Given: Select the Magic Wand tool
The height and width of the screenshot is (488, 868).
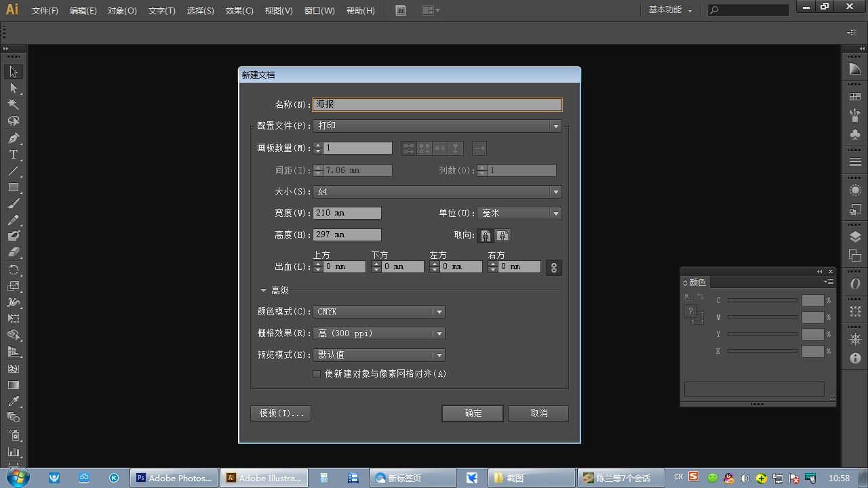Looking at the screenshot, I should [13, 104].
